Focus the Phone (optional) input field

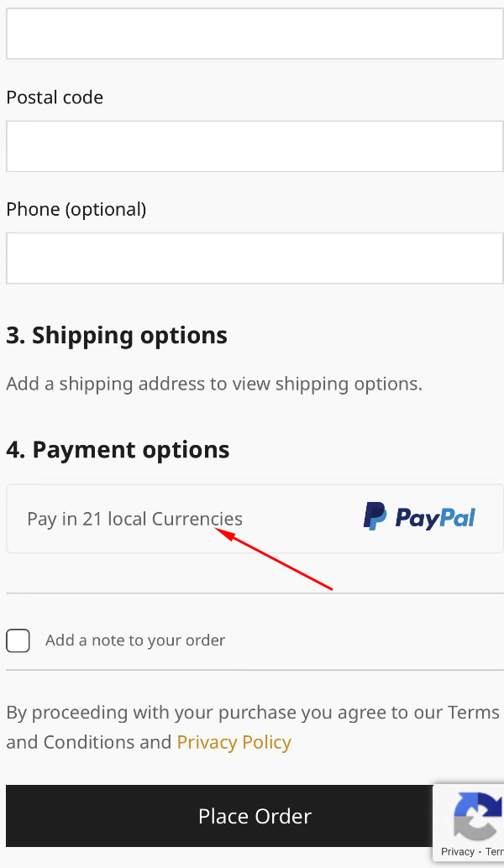pyautogui.click(x=255, y=259)
